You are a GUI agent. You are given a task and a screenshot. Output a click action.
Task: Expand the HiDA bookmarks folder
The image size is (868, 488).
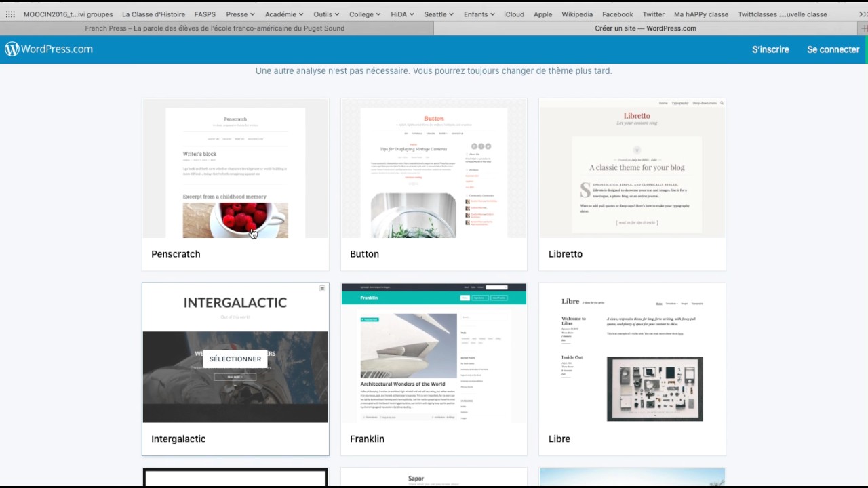click(402, 14)
